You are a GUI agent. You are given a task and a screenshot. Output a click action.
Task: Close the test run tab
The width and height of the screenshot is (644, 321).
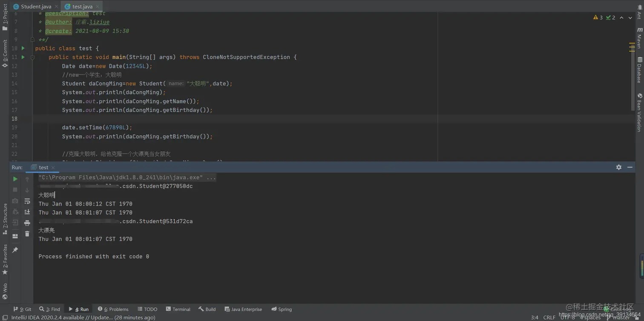53,168
